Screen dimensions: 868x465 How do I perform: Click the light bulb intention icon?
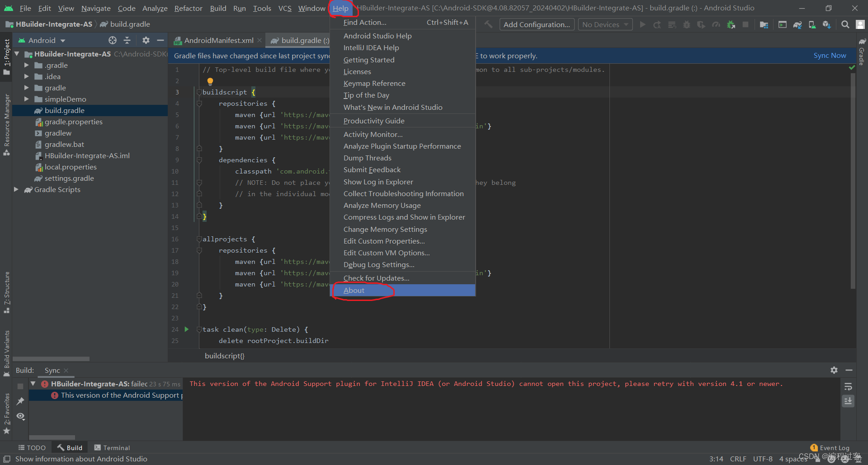(210, 81)
